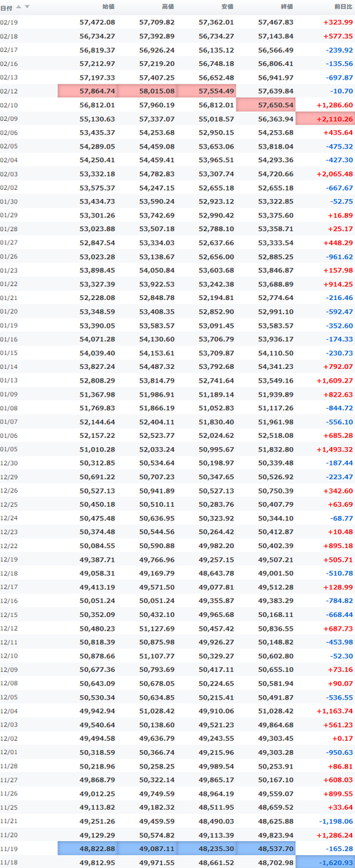Sort dates descending with the down arrow
This screenshot has width=355, height=868.
(x=27, y=6)
